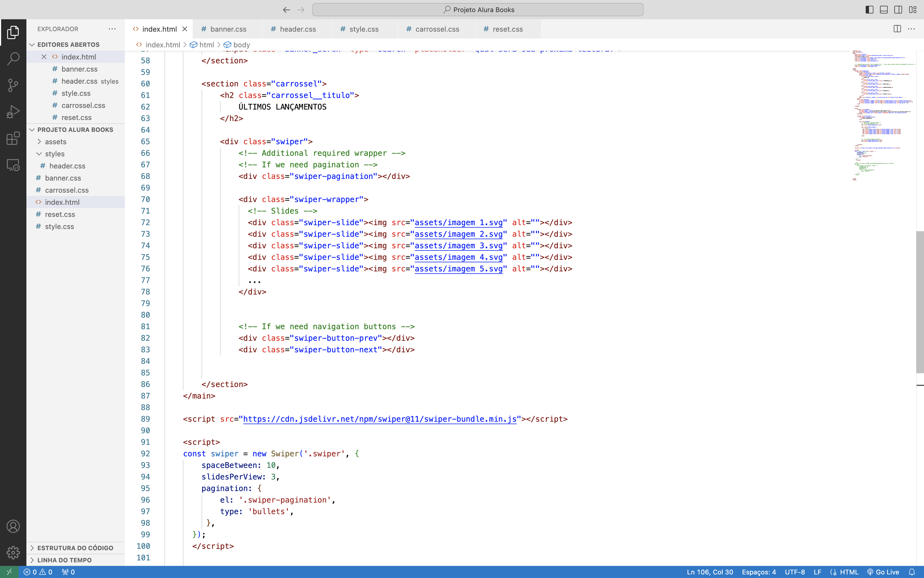Toggle the primary sidebar layout icon
Screen dimensions: 924x578
pyautogui.click(x=869, y=10)
